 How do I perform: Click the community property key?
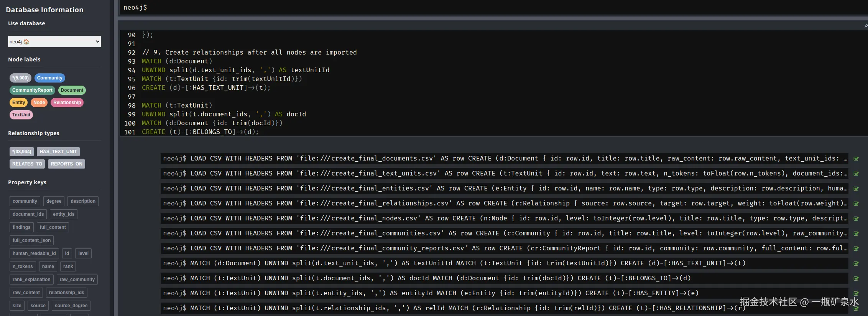pos(25,201)
